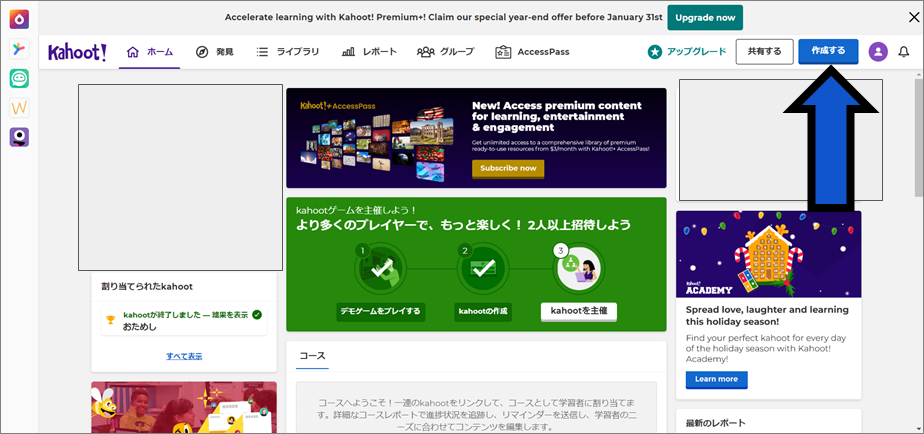Open the purple one-eyed monster app icon

pyautogui.click(x=19, y=137)
